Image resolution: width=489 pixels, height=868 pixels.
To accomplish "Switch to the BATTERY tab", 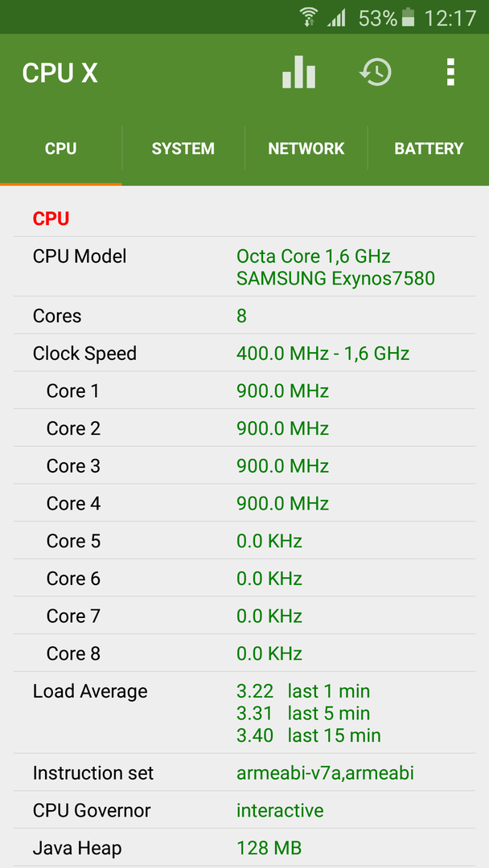I will (x=429, y=149).
